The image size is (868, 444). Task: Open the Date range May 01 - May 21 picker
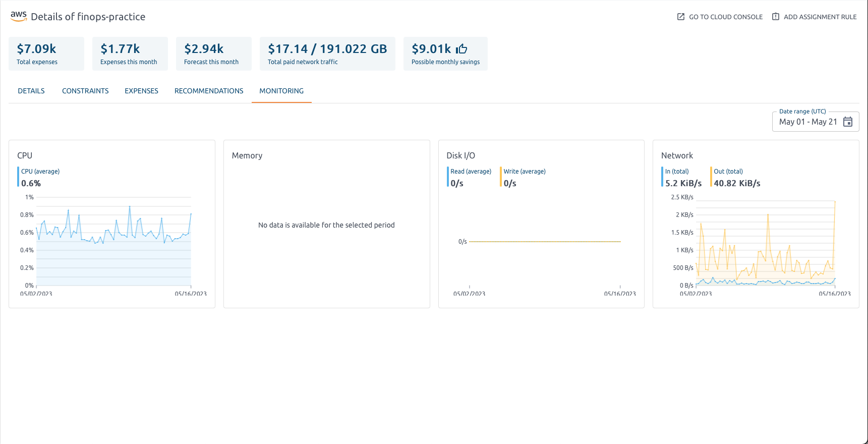[807, 122]
